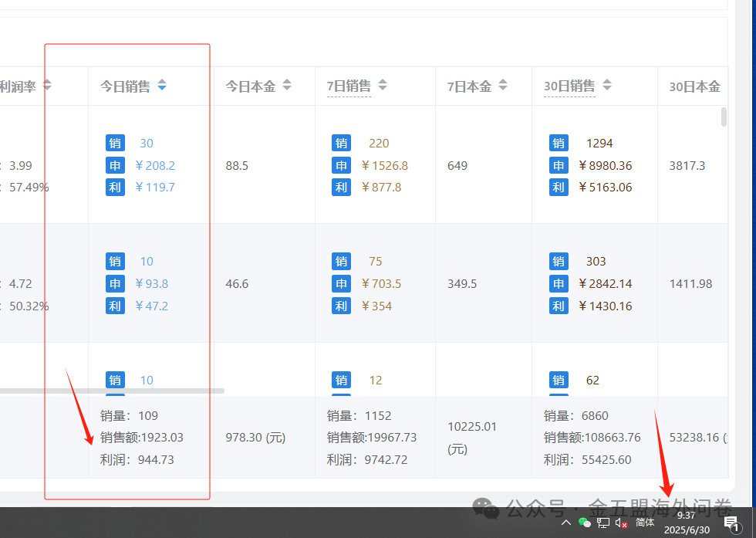Sort by 今日销售 column

[x=162, y=85]
